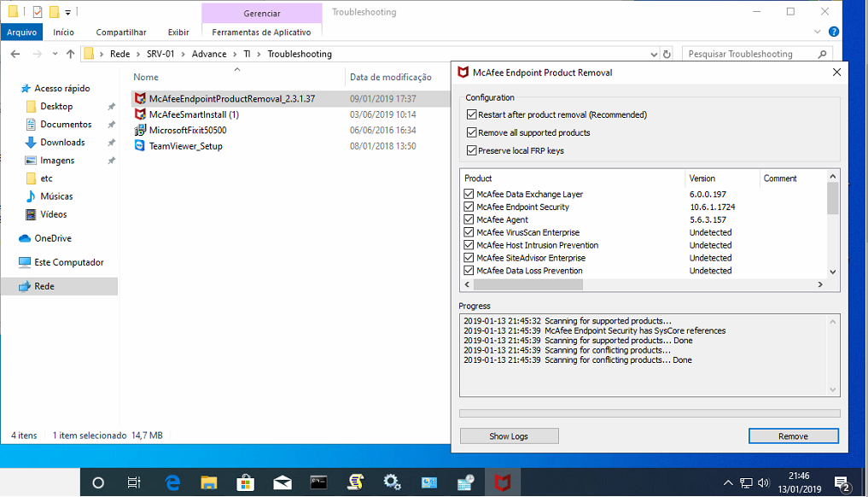Click product list vertical scrollbar thumb
Image resolution: width=868 pixels, height=497 pixels.
(832, 198)
